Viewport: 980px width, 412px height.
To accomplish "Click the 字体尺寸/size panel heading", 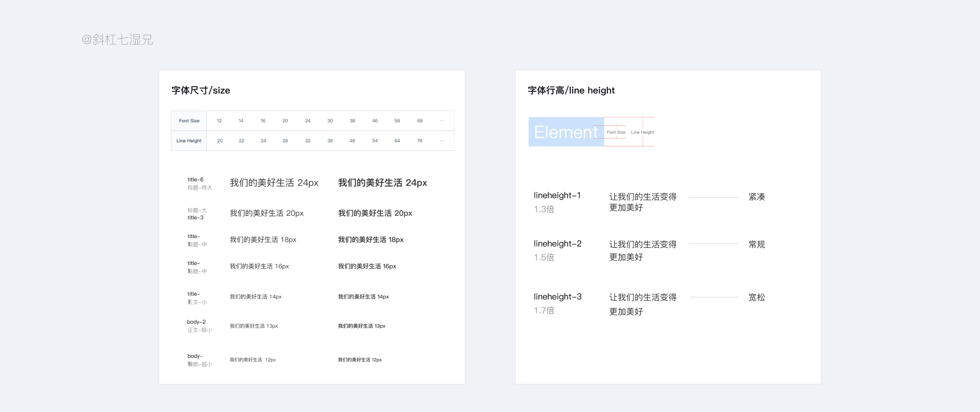I will (x=201, y=90).
